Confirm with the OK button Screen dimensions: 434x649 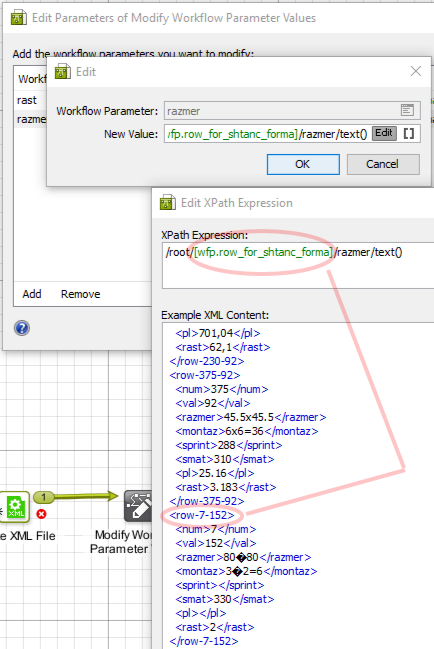point(303,164)
